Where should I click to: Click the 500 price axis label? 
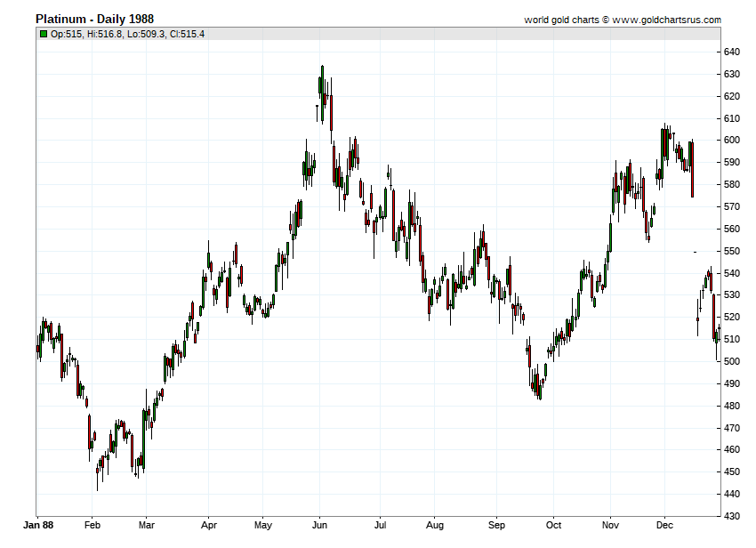732,361
